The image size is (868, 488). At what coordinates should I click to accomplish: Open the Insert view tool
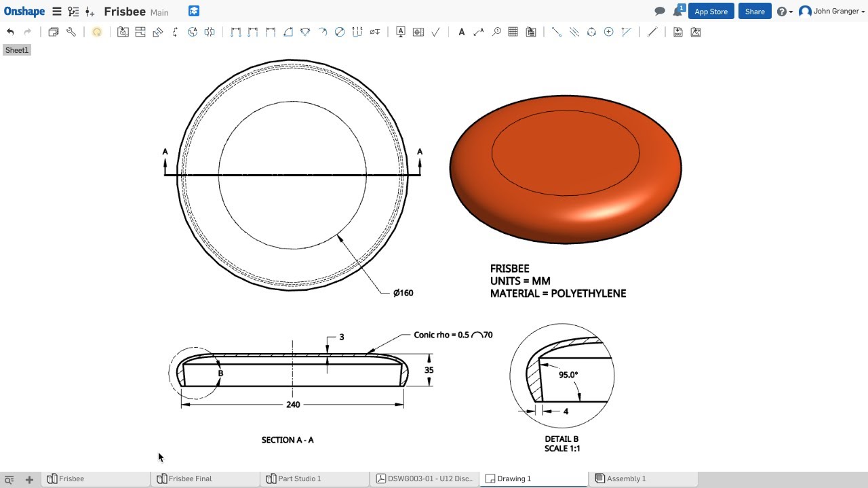point(123,31)
